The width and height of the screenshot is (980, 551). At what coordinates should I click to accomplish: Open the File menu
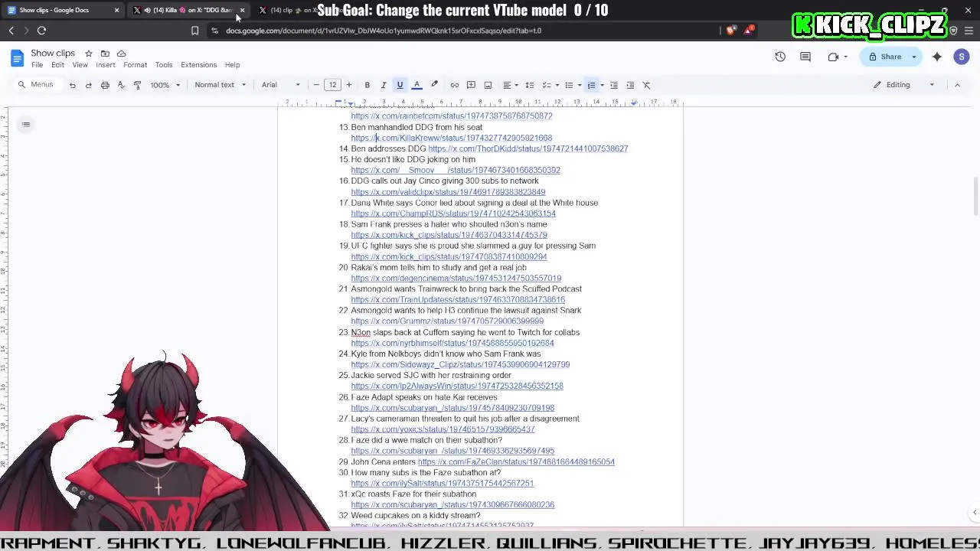pyautogui.click(x=37, y=65)
